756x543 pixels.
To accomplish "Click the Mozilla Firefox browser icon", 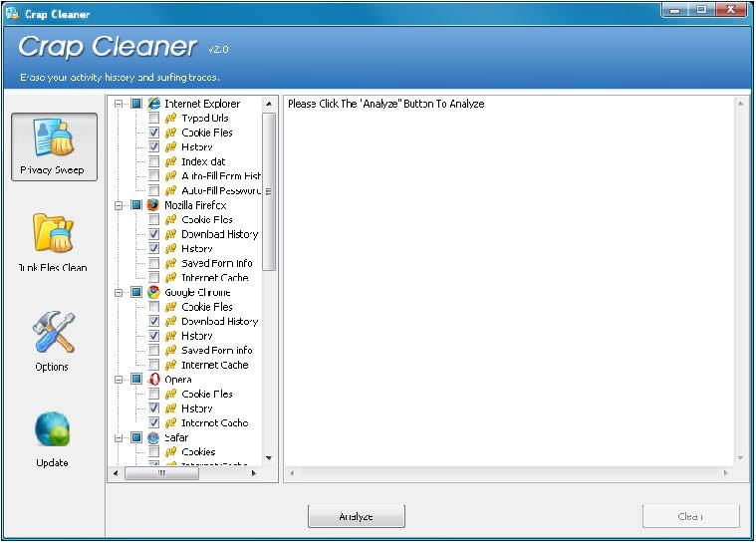I will pyautogui.click(x=153, y=205).
